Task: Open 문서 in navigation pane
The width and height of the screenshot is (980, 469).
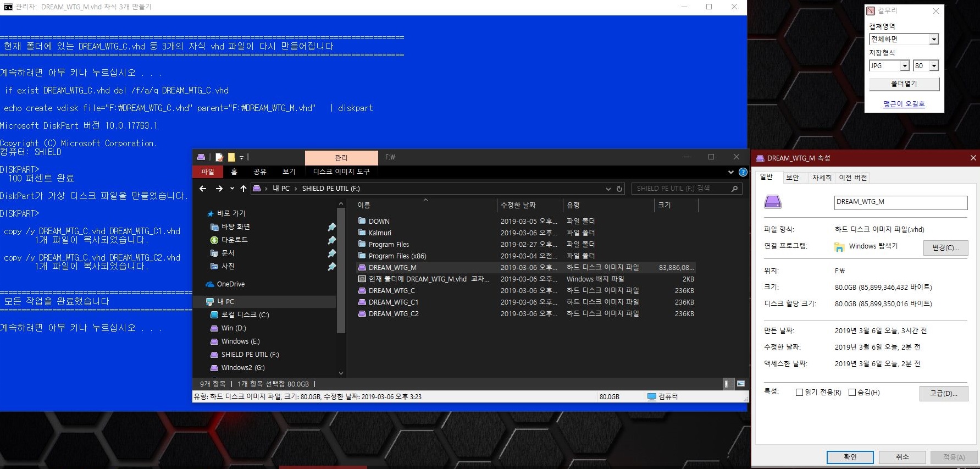Action: point(228,253)
